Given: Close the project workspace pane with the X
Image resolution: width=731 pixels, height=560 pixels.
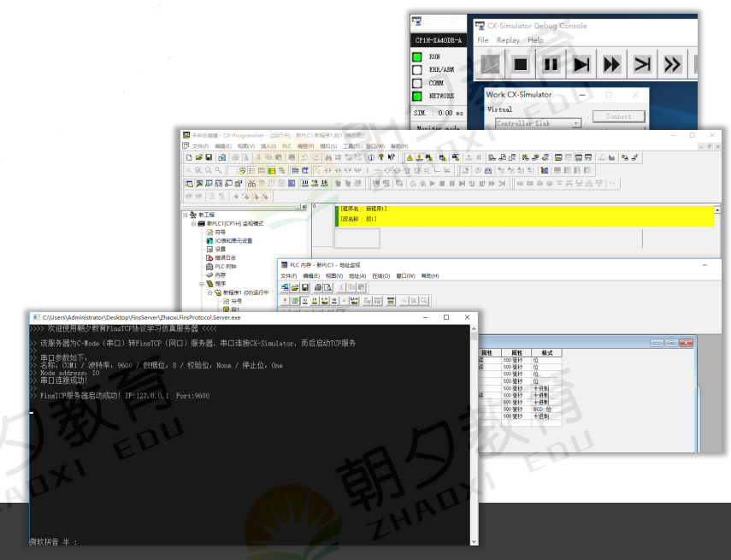Looking at the screenshot, I should [304, 207].
